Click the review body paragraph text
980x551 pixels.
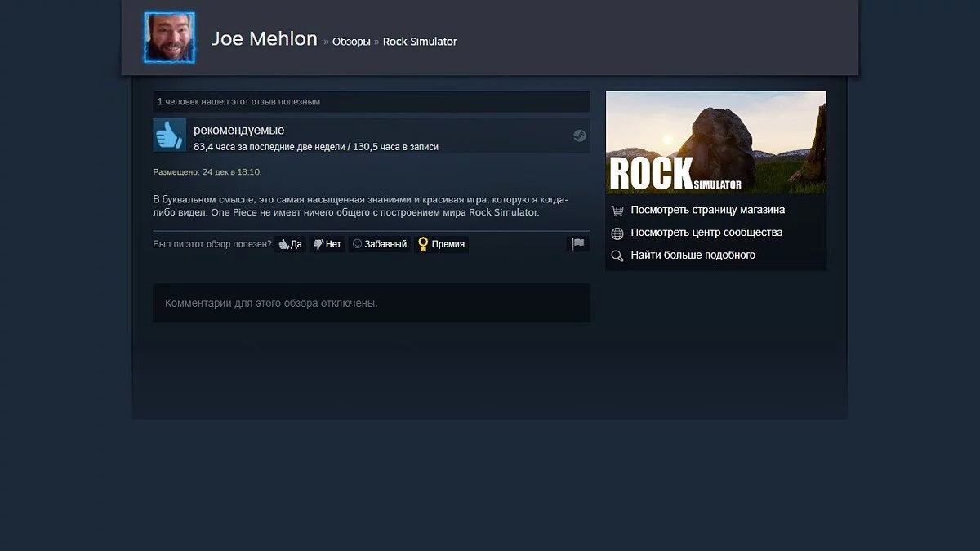[x=360, y=206]
